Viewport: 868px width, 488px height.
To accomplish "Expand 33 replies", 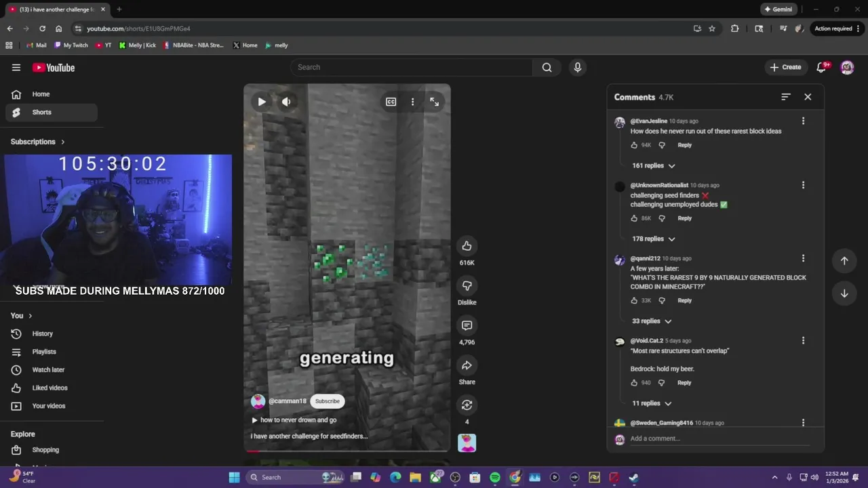I will tap(652, 321).
